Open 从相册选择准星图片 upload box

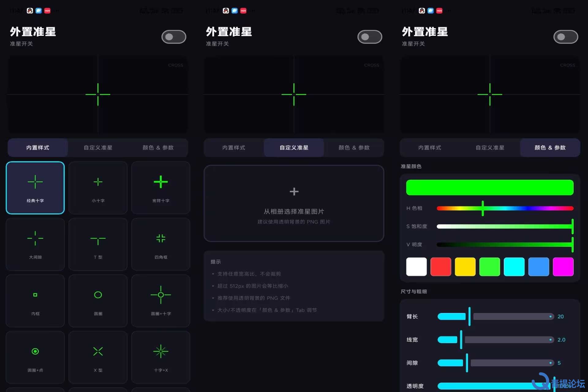pyautogui.click(x=294, y=203)
